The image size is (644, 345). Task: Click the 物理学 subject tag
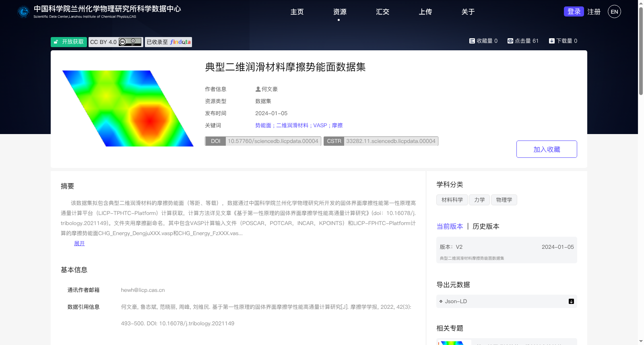click(504, 200)
